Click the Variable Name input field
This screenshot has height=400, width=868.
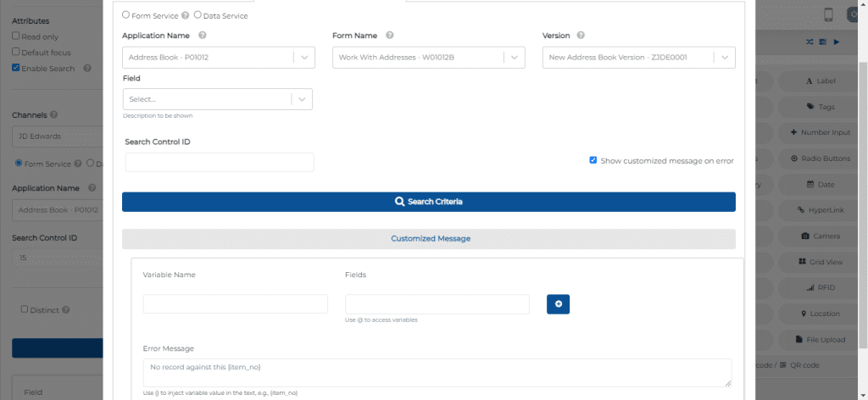pyautogui.click(x=236, y=303)
